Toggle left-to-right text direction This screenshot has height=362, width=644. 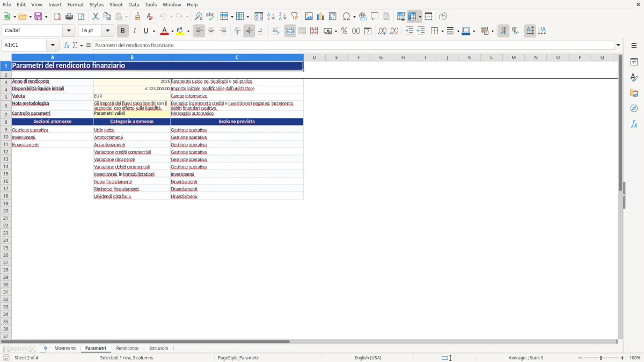[503, 31]
